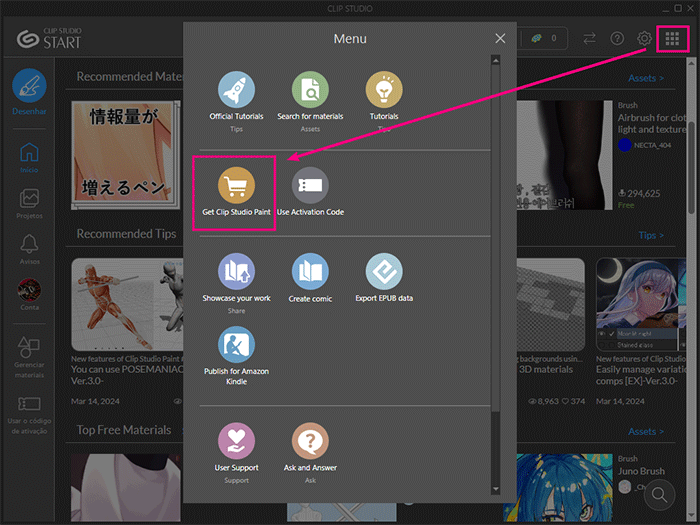Open Projetos in the sidebar
This screenshot has height=525, width=700.
pos(29,203)
